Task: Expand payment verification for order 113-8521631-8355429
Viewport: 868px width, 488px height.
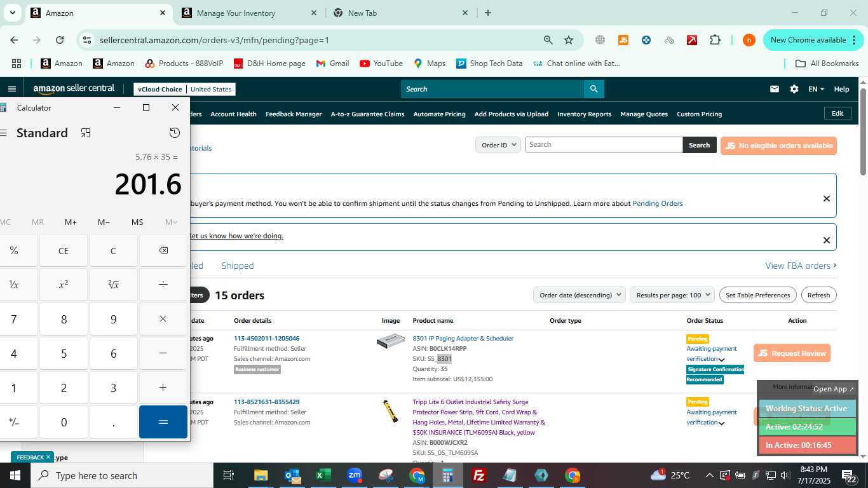Action: (x=721, y=423)
